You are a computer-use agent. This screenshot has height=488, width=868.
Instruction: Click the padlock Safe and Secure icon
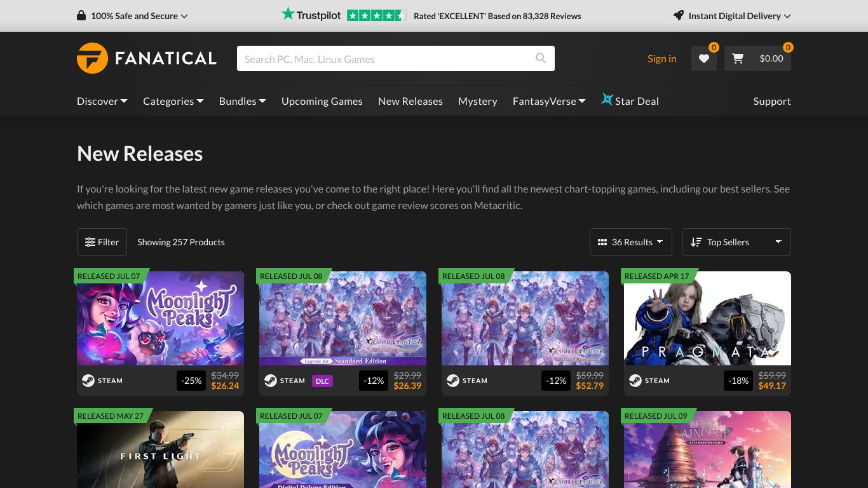tap(81, 16)
